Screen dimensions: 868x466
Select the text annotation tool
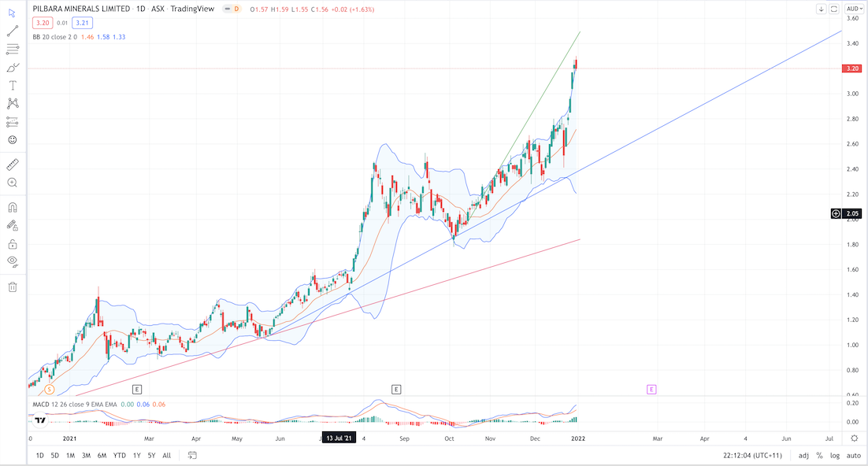(x=12, y=85)
